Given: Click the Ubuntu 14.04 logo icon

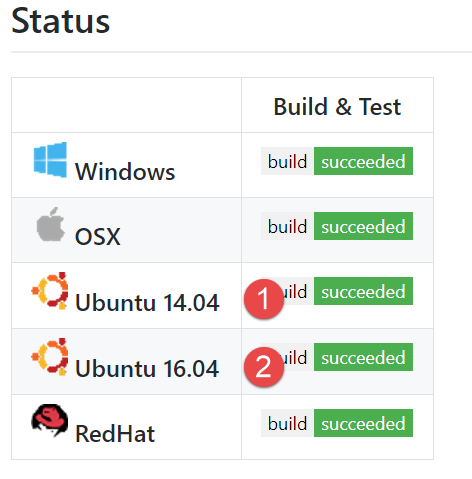Looking at the screenshot, I should (50, 291).
